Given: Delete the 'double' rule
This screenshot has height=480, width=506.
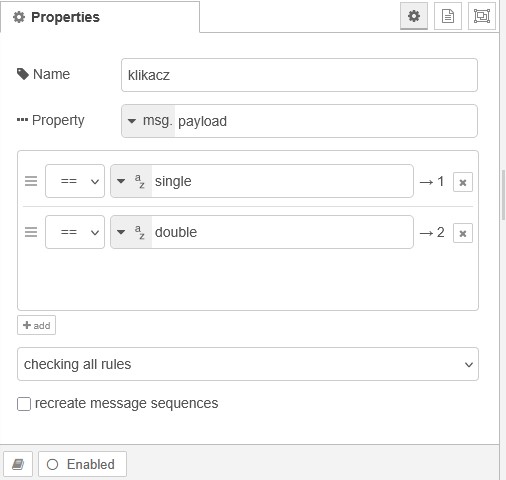Looking at the screenshot, I should 463,233.
